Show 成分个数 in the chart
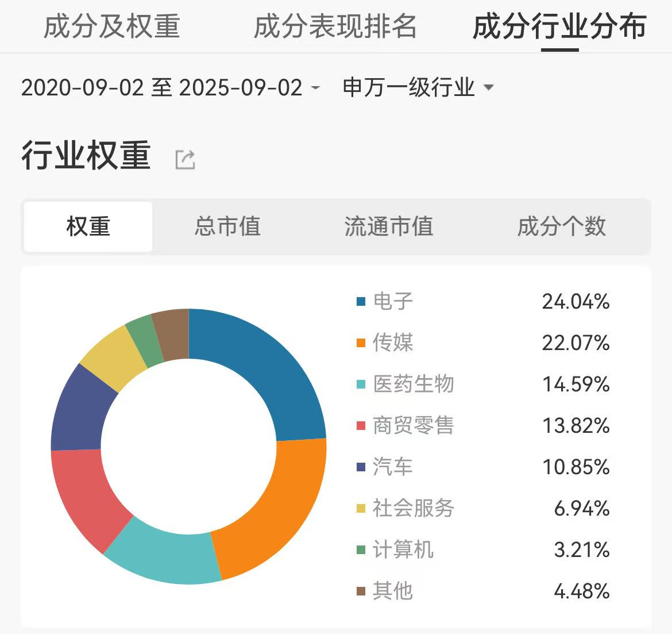The height and width of the screenshot is (634, 672). (561, 226)
